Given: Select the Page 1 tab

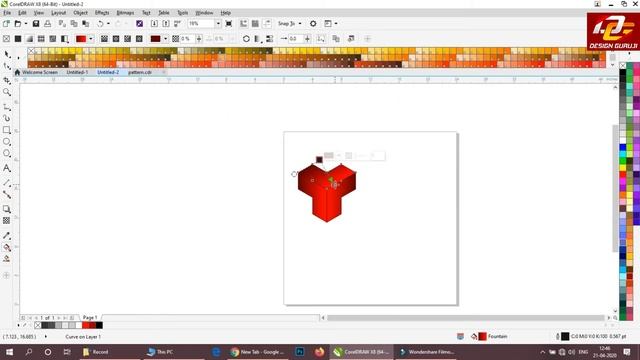Looking at the screenshot, I should 90,318.
